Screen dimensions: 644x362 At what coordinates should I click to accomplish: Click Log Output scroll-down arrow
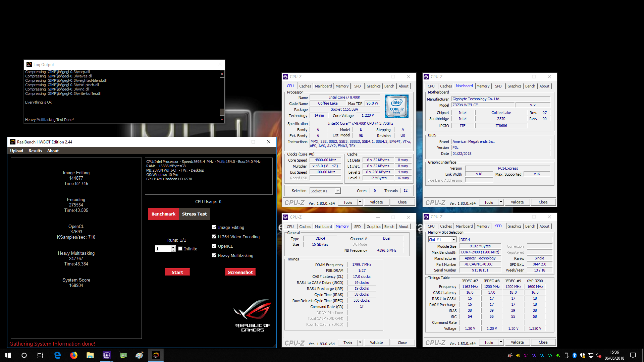222,119
